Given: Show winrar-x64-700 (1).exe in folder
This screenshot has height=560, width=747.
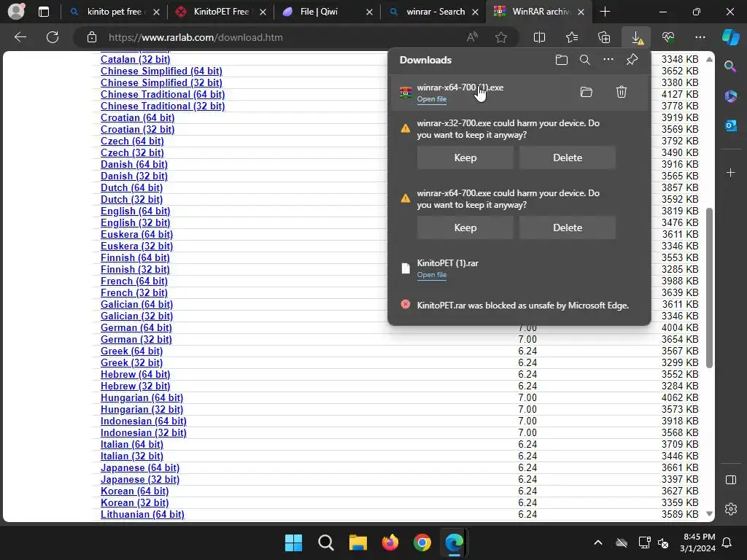Looking at the screenshot, I should pyautogui.click(x=587, y=92).
